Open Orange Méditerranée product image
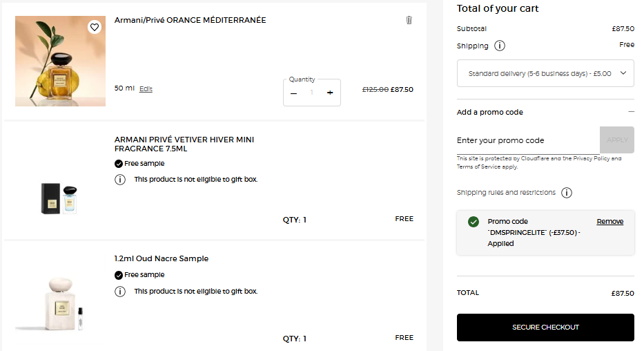 (x=60, y=61)
